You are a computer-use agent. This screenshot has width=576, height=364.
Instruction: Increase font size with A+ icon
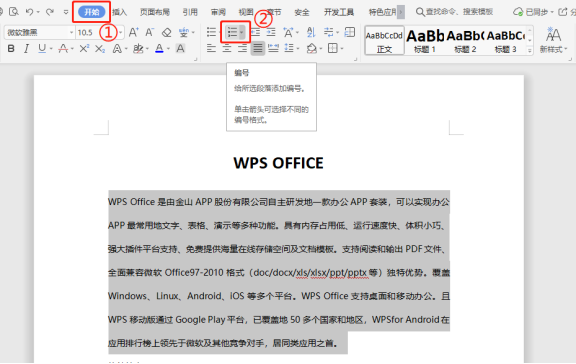(x=133, y=32)
